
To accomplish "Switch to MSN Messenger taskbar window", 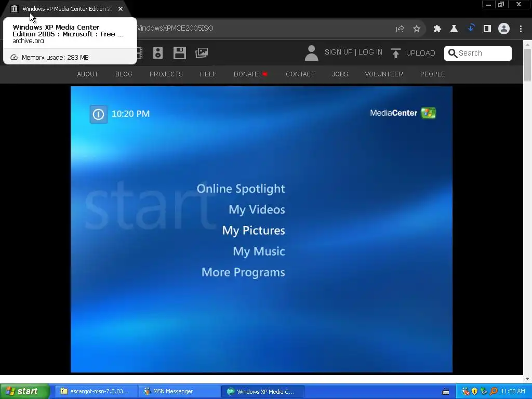I will [x=179, y=392].
